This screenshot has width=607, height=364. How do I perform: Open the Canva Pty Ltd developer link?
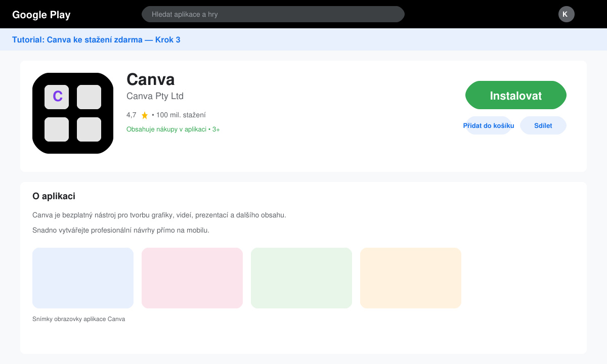coord(155,96)
